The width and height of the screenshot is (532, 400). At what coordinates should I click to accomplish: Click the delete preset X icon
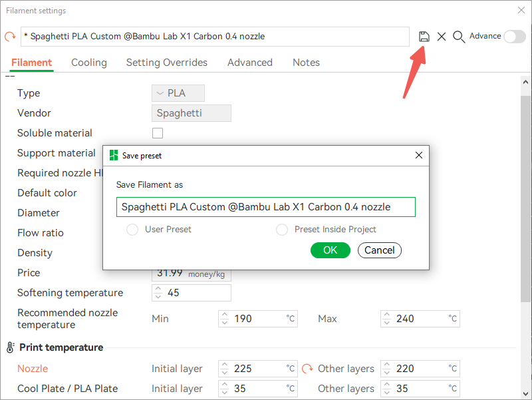point(442,37)
